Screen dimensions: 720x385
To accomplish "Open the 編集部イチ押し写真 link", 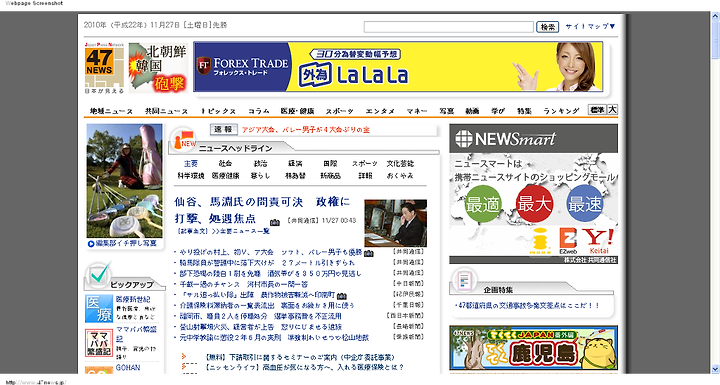I will coord(126,243).
